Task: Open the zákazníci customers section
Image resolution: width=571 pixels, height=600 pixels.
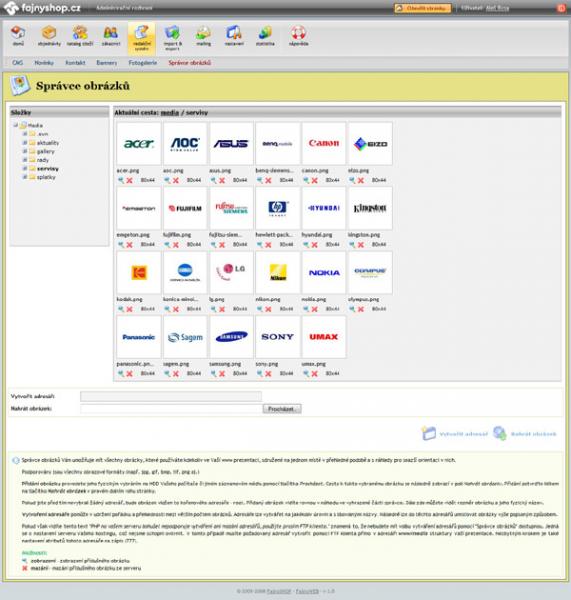Action: pyautogui.click(x=111, y=36)
